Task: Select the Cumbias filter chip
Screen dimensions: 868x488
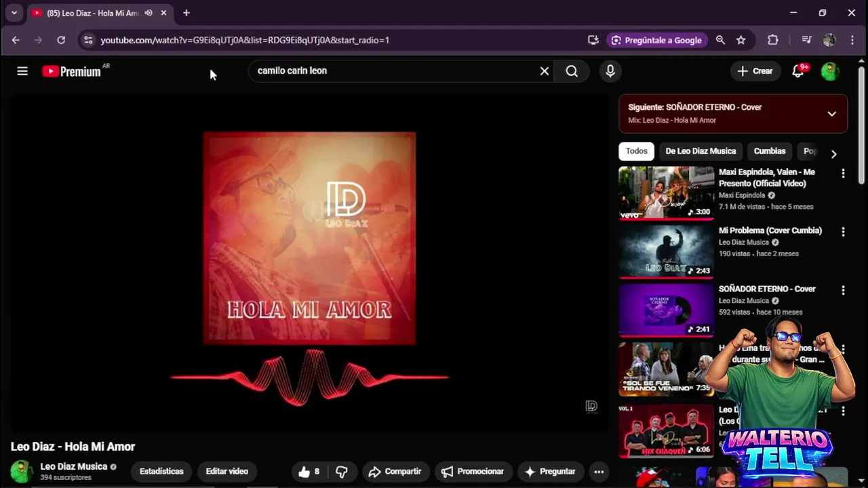Action: click(770, 151)
